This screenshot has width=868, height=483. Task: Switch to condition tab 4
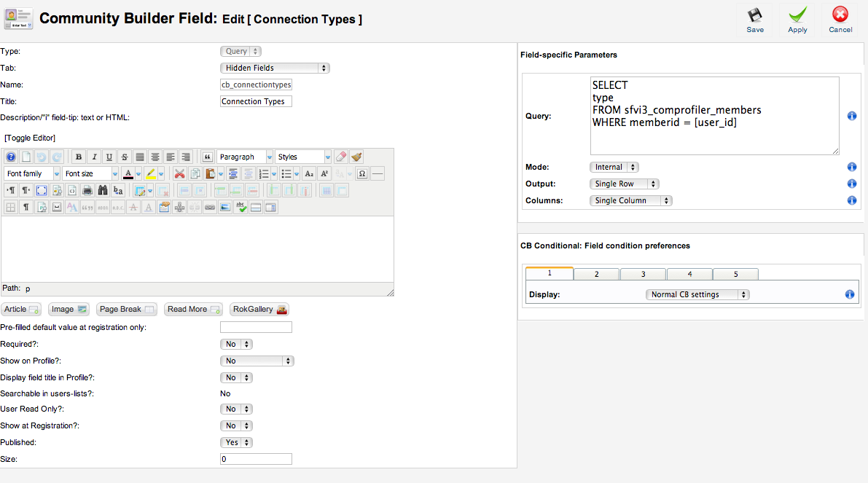point(689,274)
